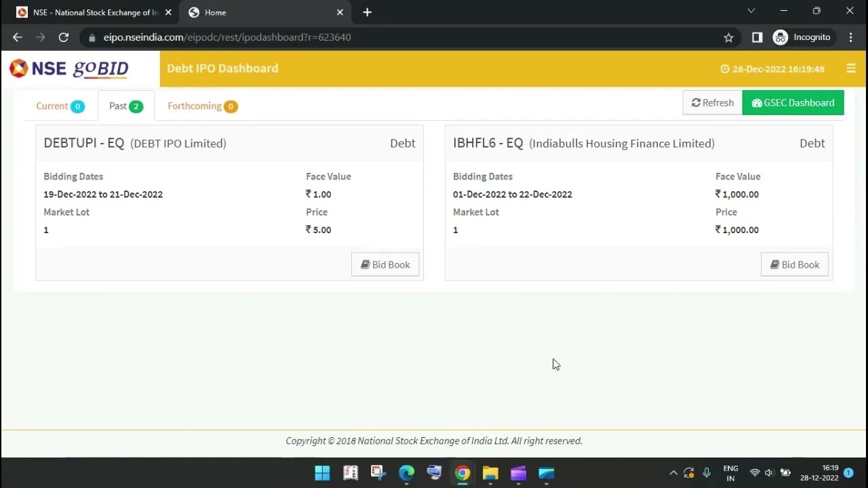Bookmark this page with star icon
The height and width of the screenshot is (488, 868).
point(728,37)
